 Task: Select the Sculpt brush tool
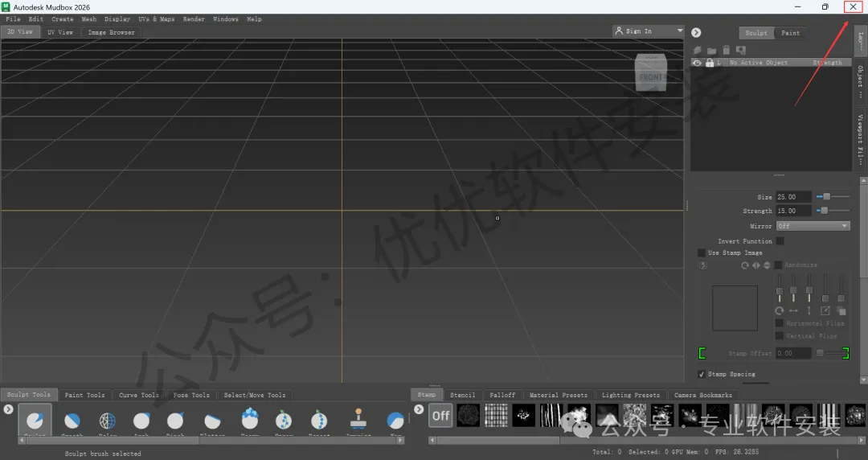pyautogui.click(x=35, y=421)
